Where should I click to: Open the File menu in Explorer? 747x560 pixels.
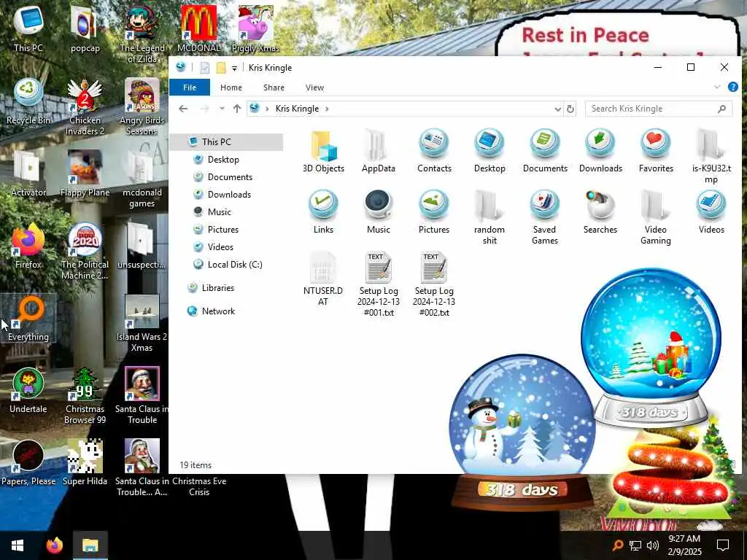point(190,87)
